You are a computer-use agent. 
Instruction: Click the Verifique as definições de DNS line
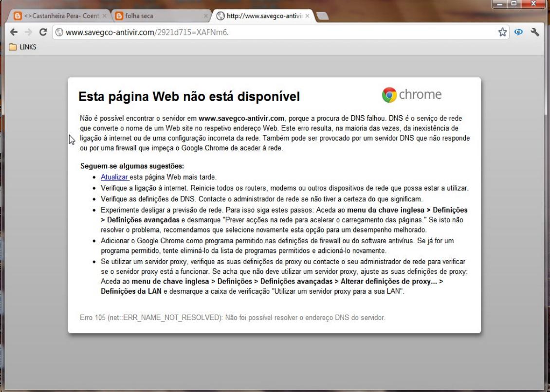point(262,199)
